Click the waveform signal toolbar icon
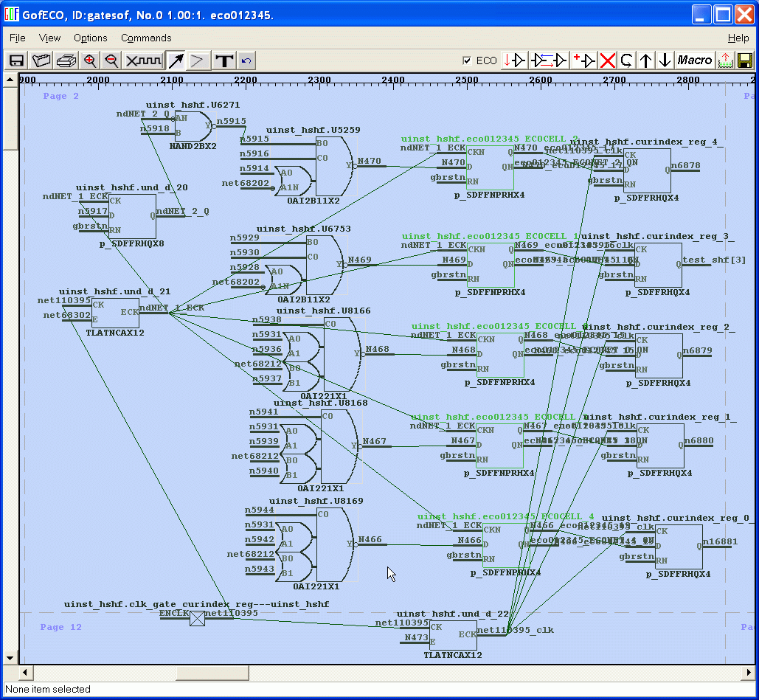Viewport: 759px width, 700px height. tap(143, 60)
